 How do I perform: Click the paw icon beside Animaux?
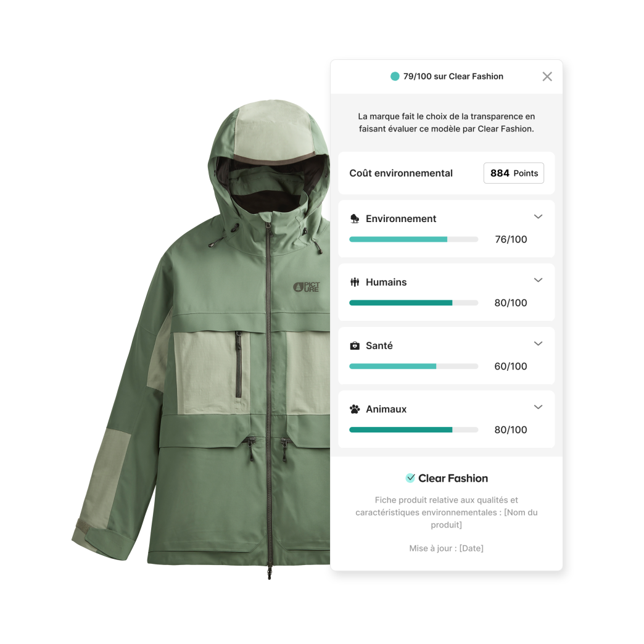click(x=355, y=409)
